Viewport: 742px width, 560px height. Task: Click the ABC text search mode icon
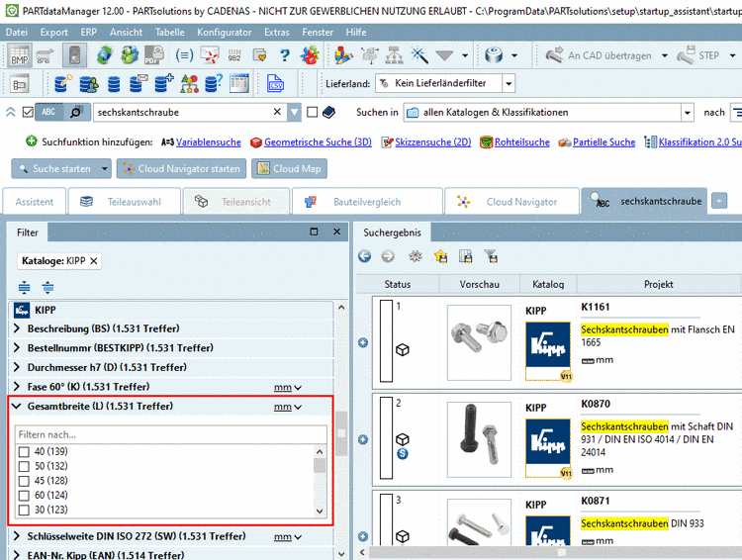click(x=48, y=112)
